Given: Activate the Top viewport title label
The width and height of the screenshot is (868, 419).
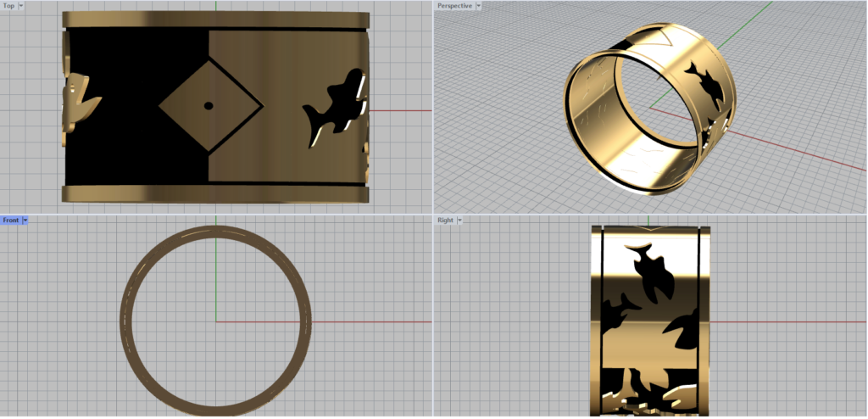Looking at the screenshot, I should click(8, 6).
